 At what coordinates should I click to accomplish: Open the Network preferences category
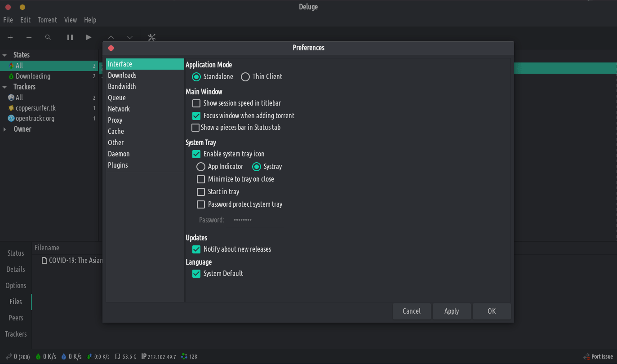[145, 109]
